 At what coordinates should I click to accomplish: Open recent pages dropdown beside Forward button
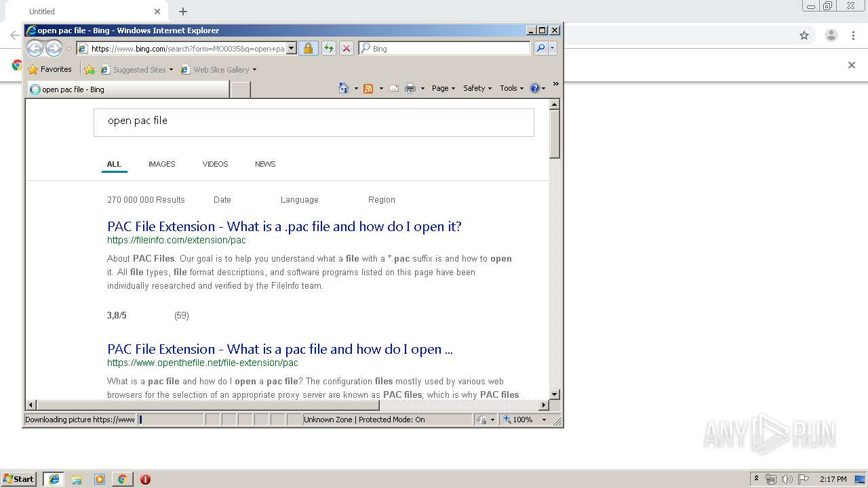click(68, 49)
